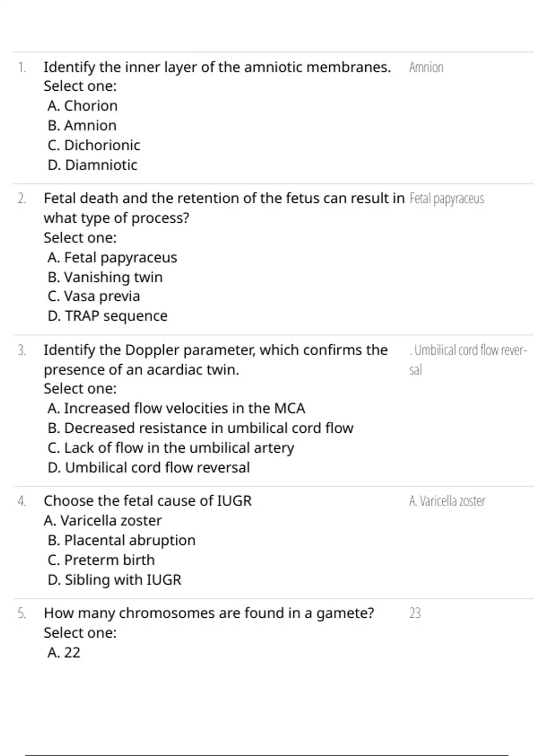The width and height of the screenshot is (534, 756).
Task: Pick D. TRAP sequence option
Action: (x=108, y=316)
